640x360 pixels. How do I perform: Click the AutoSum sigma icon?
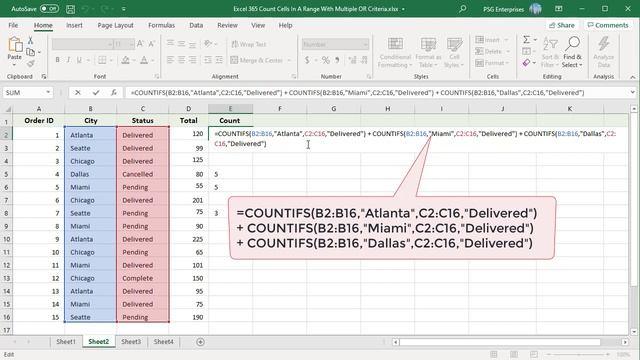527,40
